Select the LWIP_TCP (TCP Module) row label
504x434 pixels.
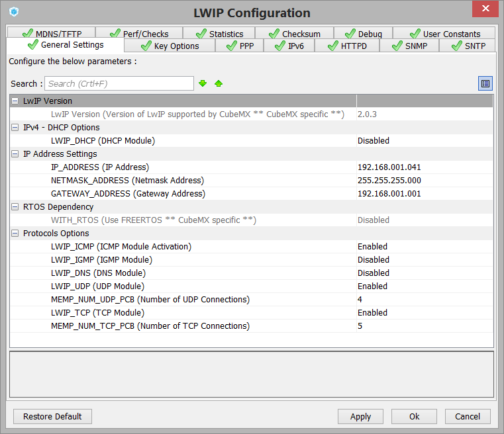click(98, 313)
